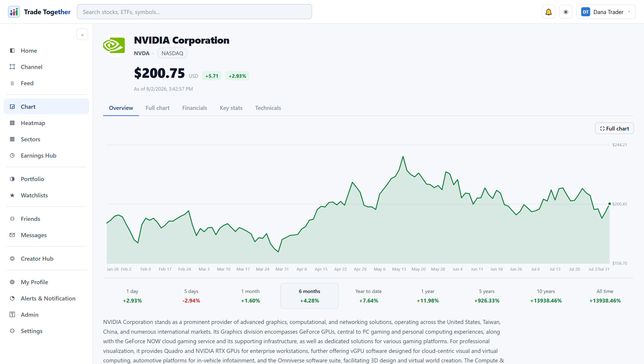Focus the stock search field
644x364 pixels.
(194, 12)
